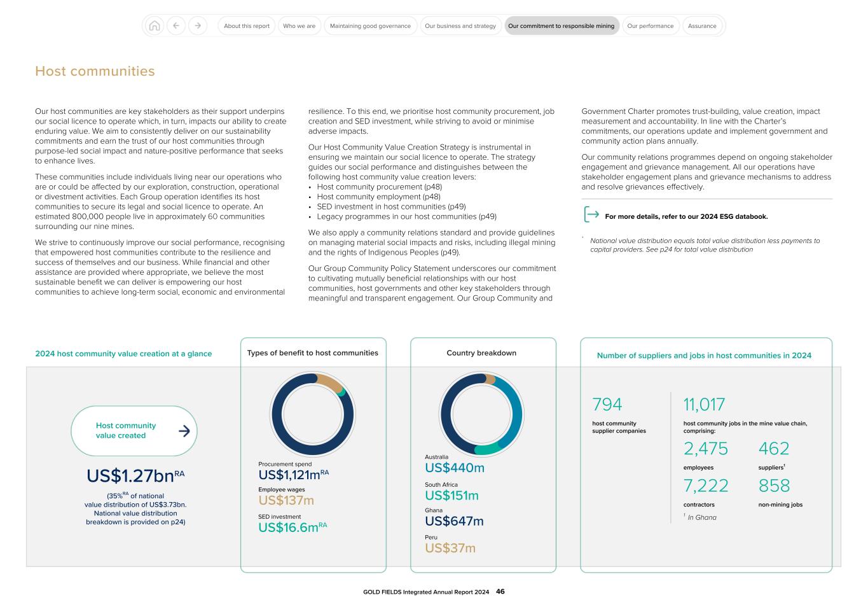Click the Types of benefit donut chart
This screenshot has width=868, height=616.
(313, 414)
